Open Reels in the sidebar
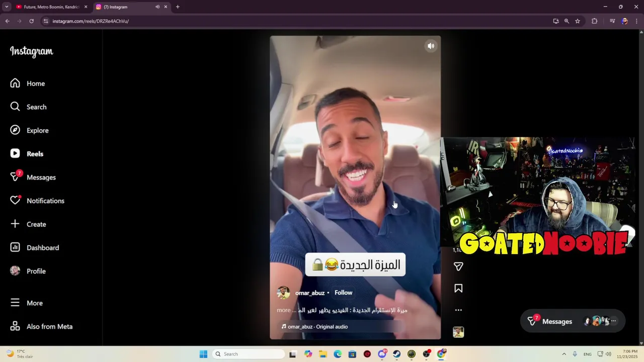Screen dimensions: 644x362 click(27, 154)
